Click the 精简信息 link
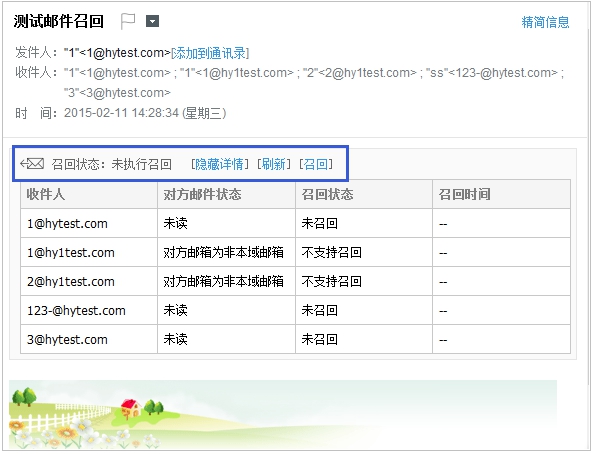 [x=545, y=22]
